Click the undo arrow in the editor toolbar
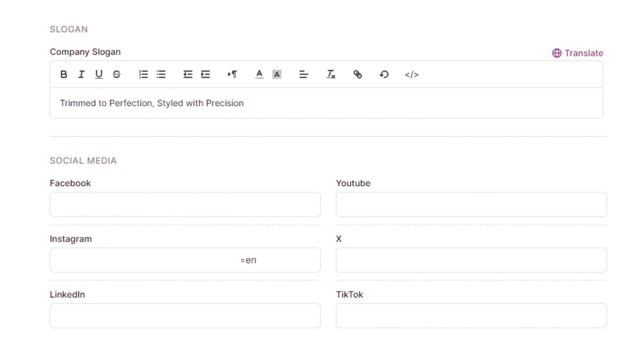The height and width of the screenshot is (362, 644). (384, 75)
